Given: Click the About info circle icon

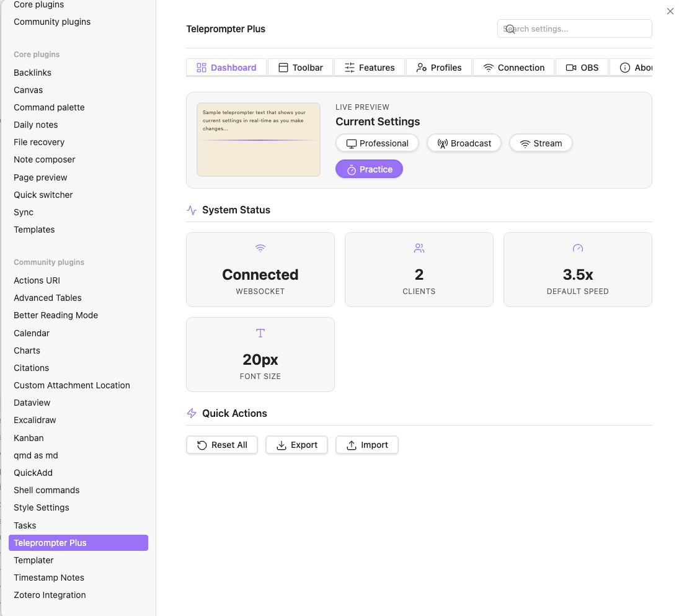Looking at the screenshot, I should (625, 68).
